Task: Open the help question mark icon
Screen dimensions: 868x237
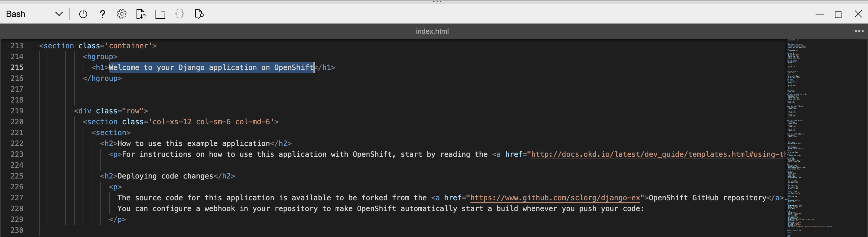Action: 102,14
